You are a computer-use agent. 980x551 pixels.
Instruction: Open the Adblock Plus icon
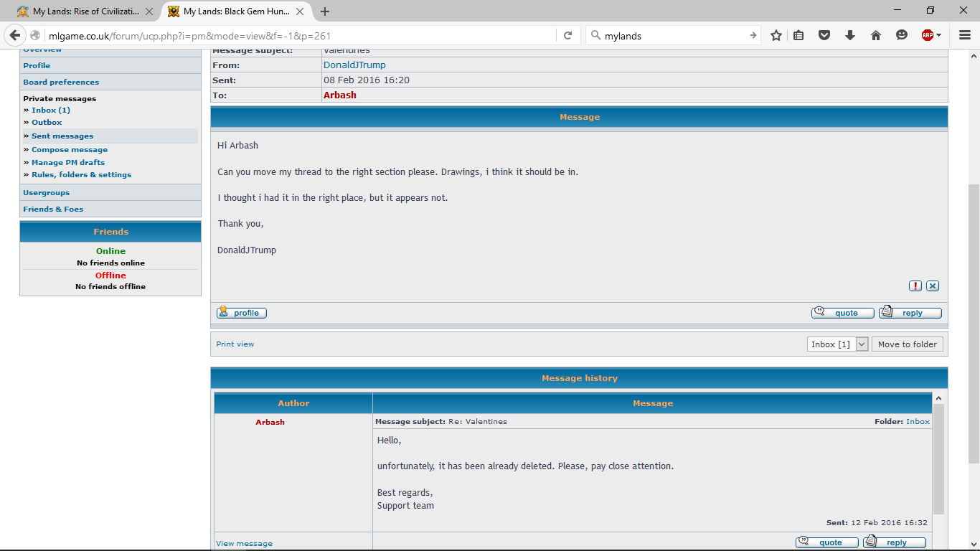point(928,35)
